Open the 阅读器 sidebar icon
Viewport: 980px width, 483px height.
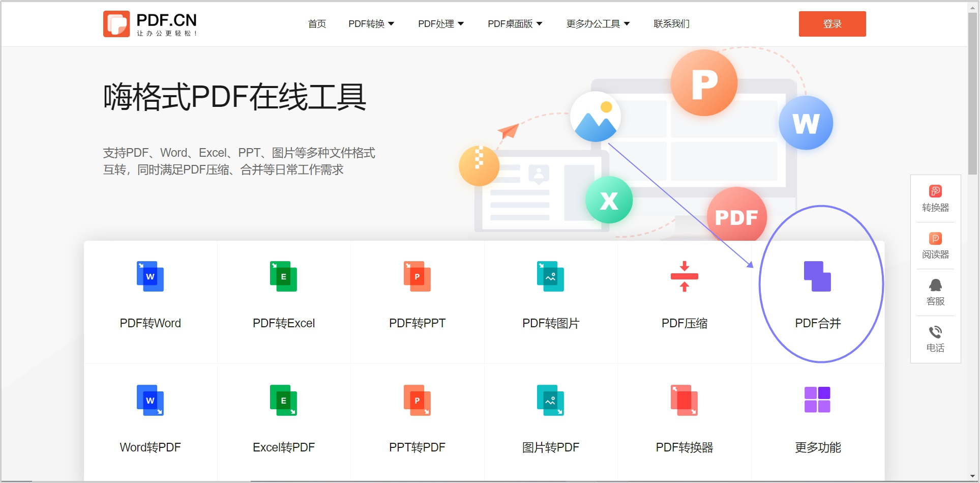[x=935, y=238]
